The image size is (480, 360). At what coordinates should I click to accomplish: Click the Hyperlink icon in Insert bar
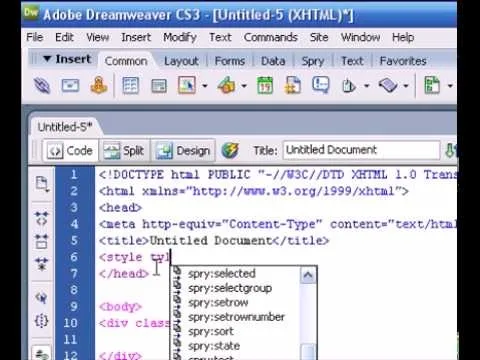[x=42, y=86]
